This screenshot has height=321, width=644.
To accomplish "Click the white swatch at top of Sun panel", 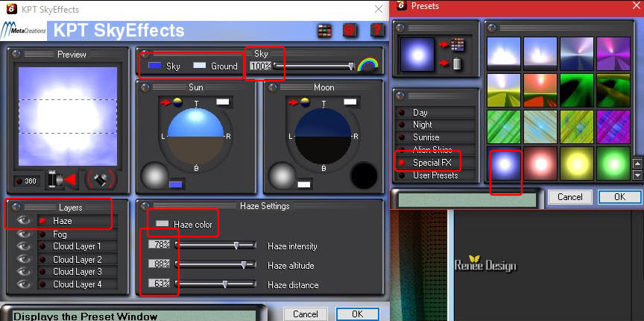I will (x=222, y=102).
